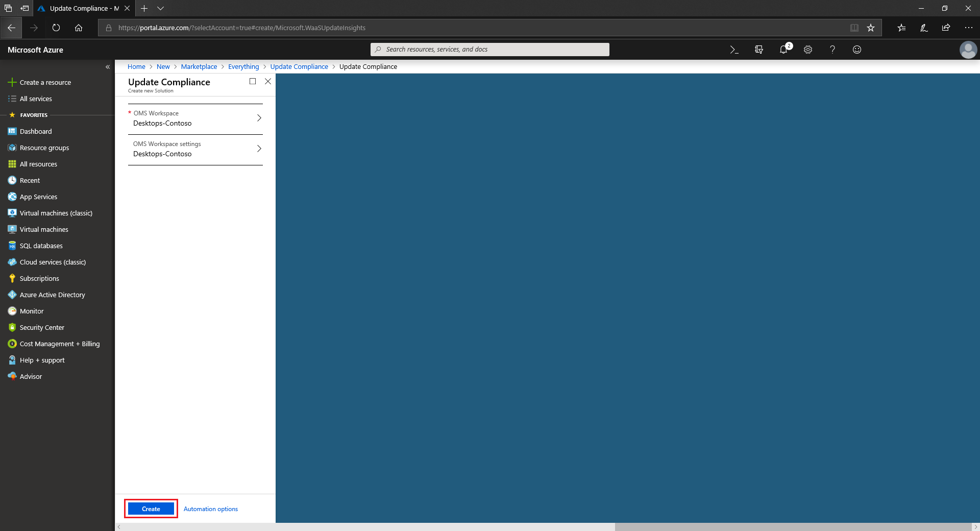980x531 pixels.
Task: Open Directory and subscription filter icon
Action: click(x=759, y=50)
